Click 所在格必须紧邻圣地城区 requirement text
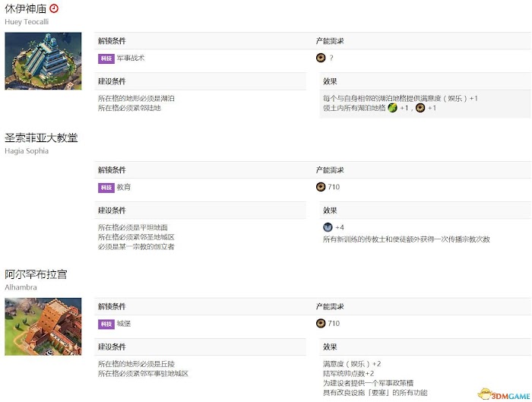Image resolution: width=532 pixels, height=402 pixels. (136, 237)
